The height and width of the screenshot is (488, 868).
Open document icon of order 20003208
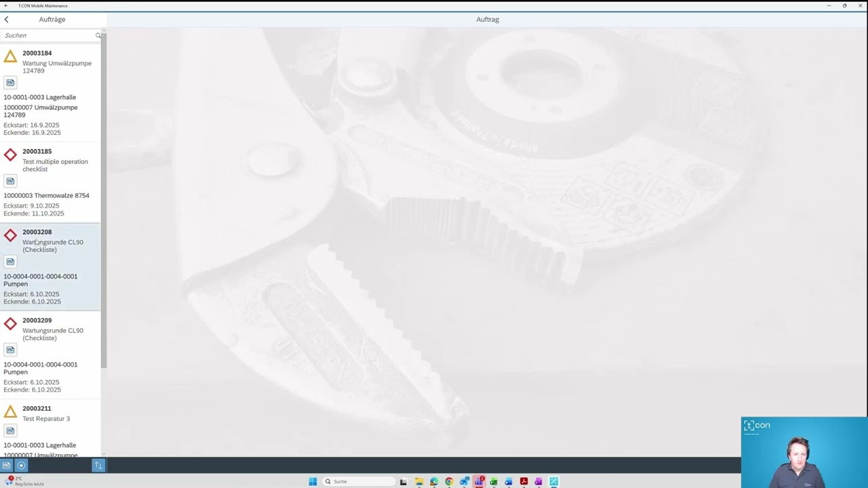point(10,262)
